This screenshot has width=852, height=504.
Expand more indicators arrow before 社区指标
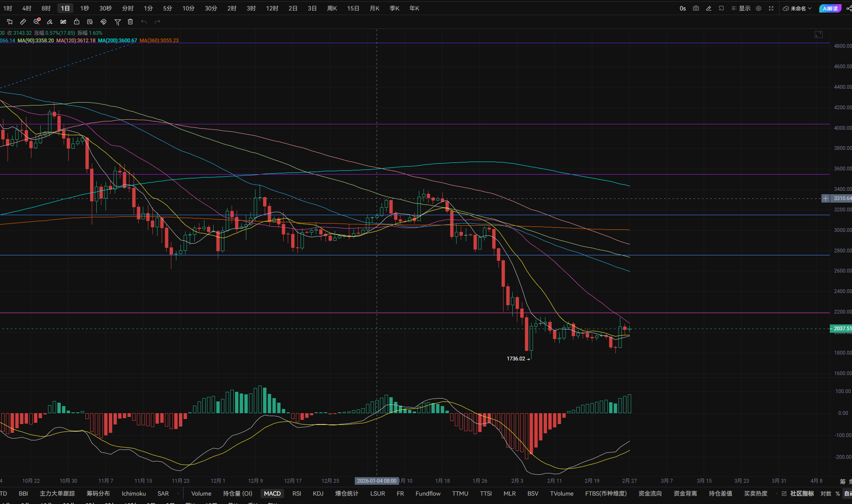(x=777, y=494)
